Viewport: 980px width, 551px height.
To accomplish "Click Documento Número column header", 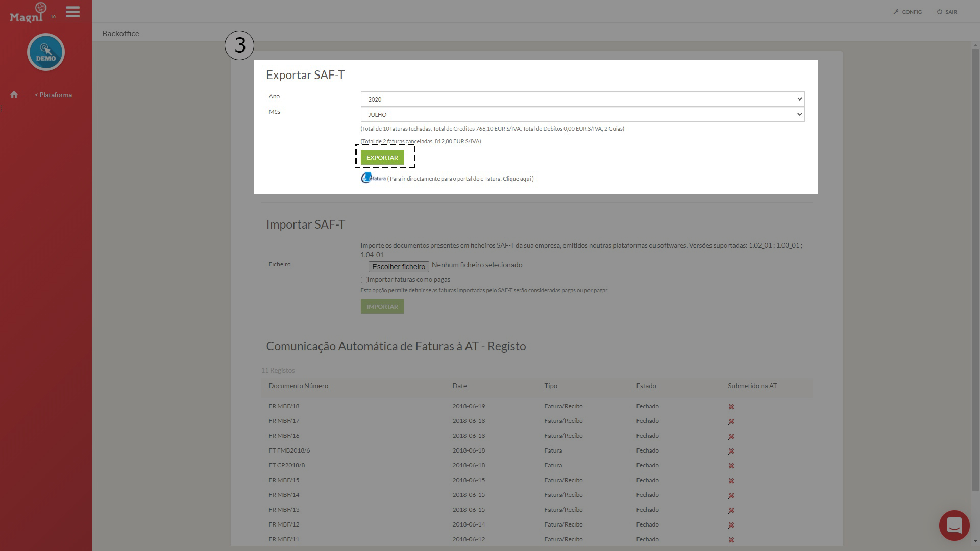I will coord(298,386).
